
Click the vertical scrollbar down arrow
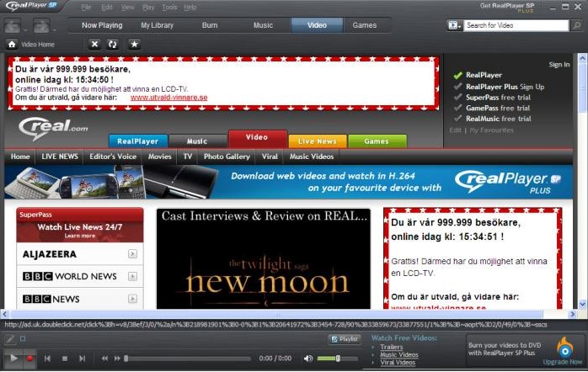point(582,304)
